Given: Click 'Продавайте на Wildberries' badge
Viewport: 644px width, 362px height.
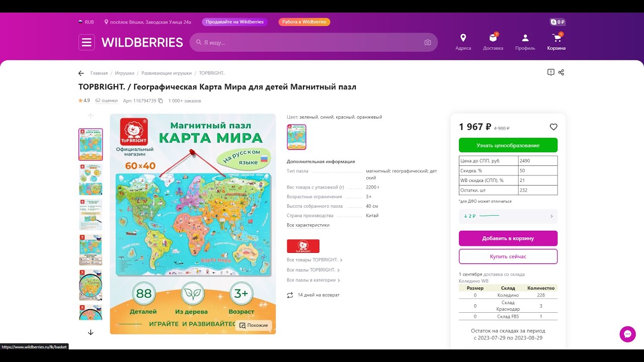Looking at the screenshot, I should (234, 22).
